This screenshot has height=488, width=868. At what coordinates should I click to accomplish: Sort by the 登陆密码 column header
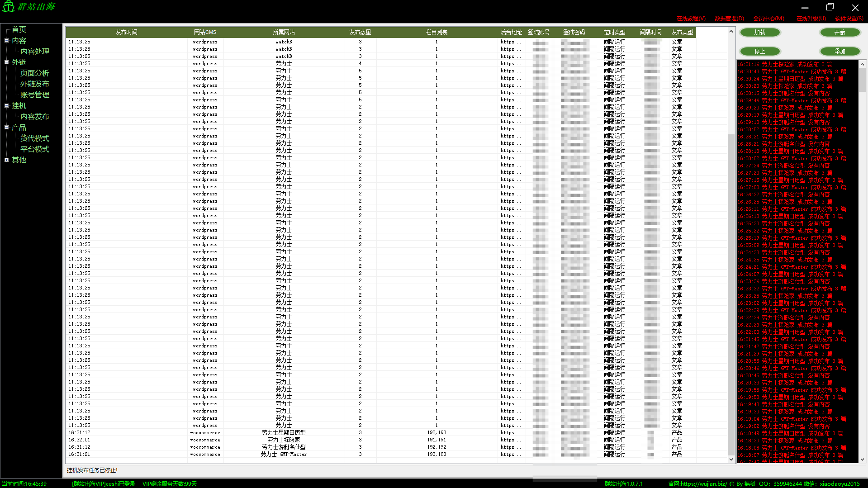pos(574,33)
